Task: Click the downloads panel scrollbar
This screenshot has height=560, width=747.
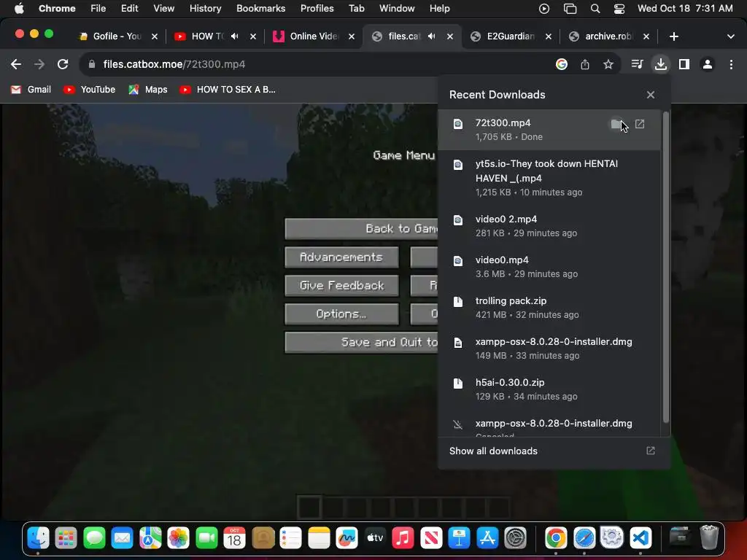Action: coord(666,267)
